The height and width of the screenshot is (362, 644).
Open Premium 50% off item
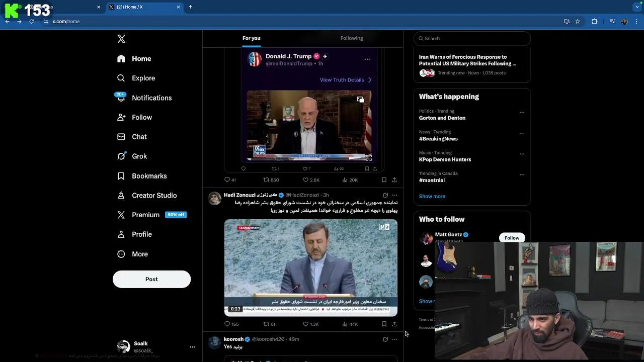151,215
